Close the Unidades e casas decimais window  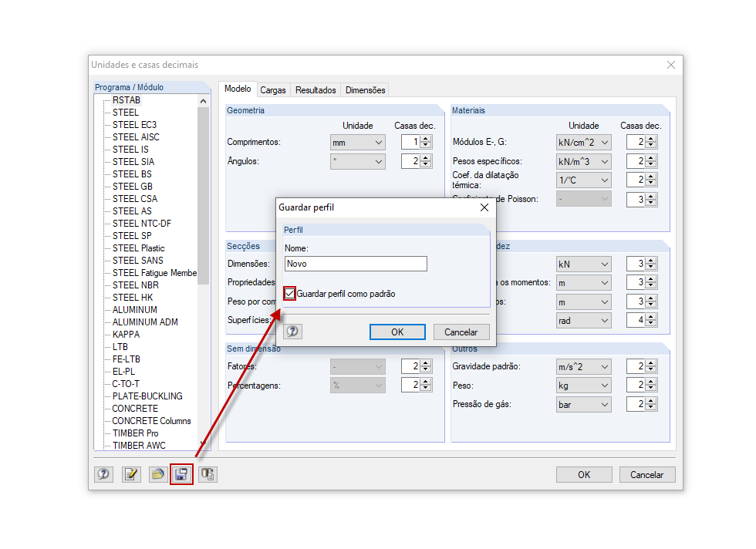click(670, 65)
